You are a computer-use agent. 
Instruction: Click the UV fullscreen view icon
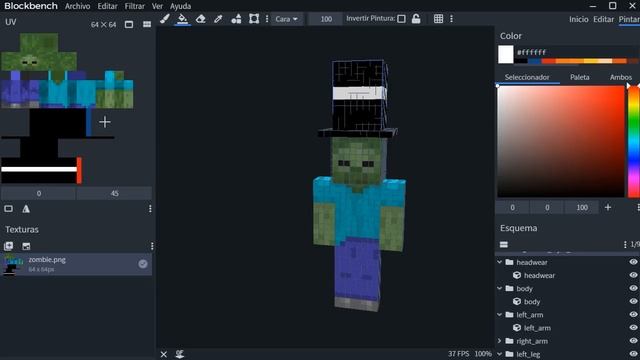click(x=129, y=24)
